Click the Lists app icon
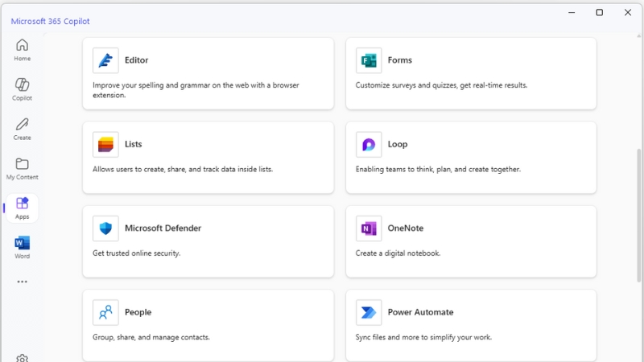The height and width of the screenshot is (362, 644). click(x=105, y=145)
